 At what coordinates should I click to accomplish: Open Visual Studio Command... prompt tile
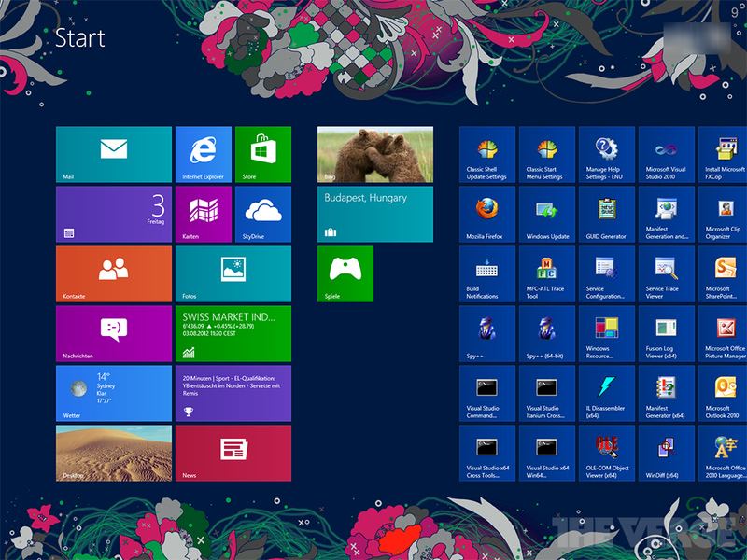(x=487, y=393)
